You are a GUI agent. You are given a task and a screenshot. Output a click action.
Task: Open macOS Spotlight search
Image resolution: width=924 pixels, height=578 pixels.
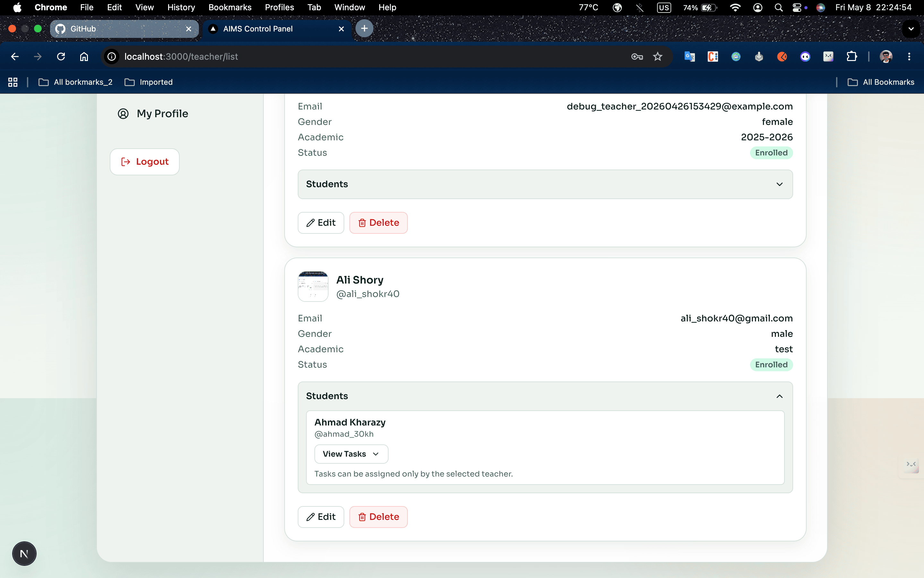coord(779,8)
